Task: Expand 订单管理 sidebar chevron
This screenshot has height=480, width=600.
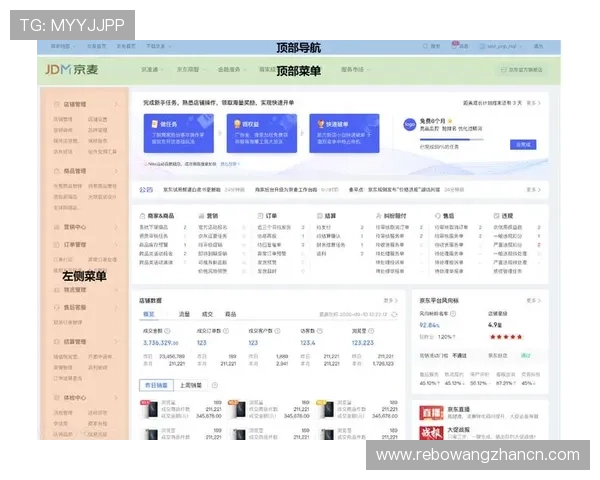Action: 116,245
